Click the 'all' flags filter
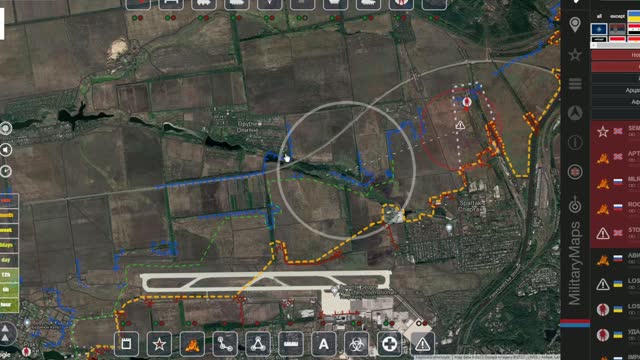Image resolution: width=640 pixels, height=360 pixels. coord(599,16)
